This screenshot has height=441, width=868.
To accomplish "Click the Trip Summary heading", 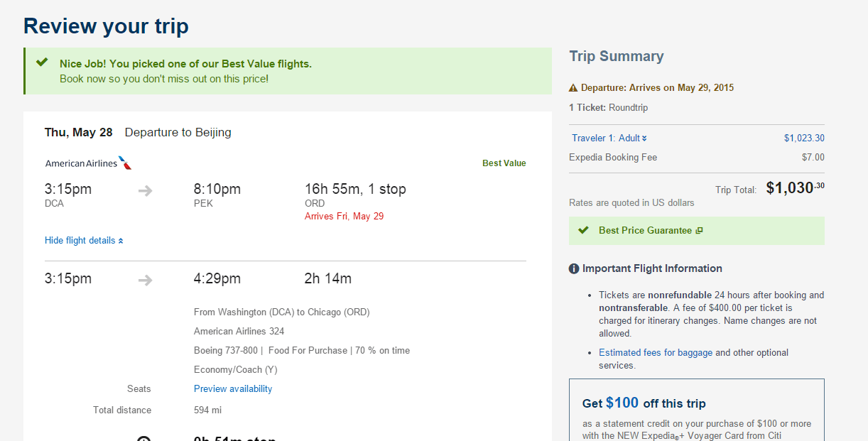I will [617, 56].
